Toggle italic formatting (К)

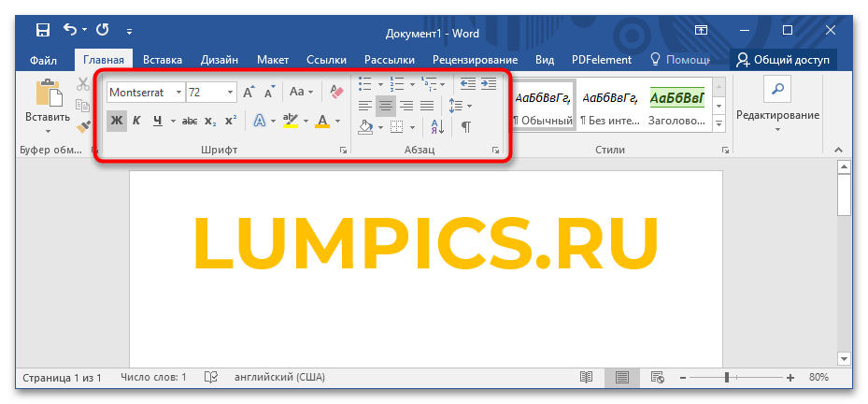click(x=136, y=121)
